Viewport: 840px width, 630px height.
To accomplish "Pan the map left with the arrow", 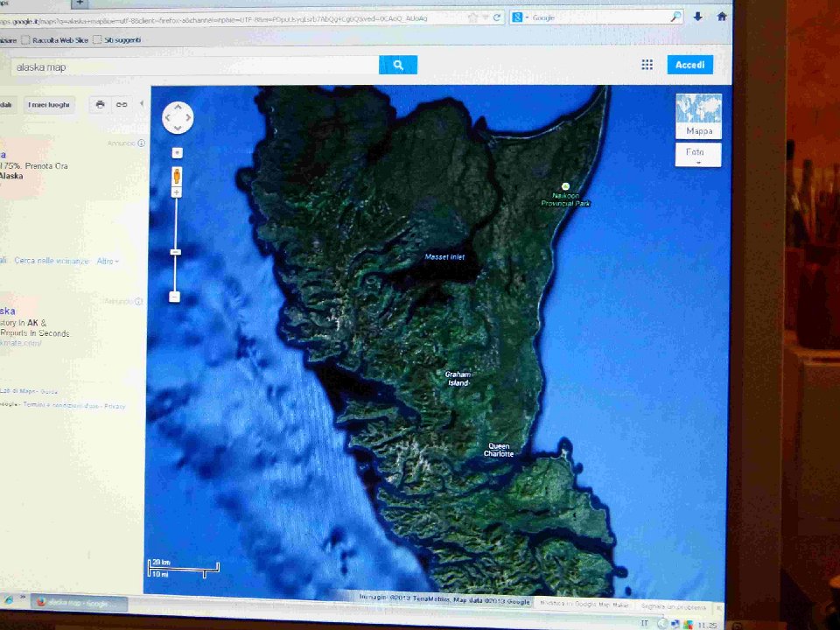I will (167, 118).
